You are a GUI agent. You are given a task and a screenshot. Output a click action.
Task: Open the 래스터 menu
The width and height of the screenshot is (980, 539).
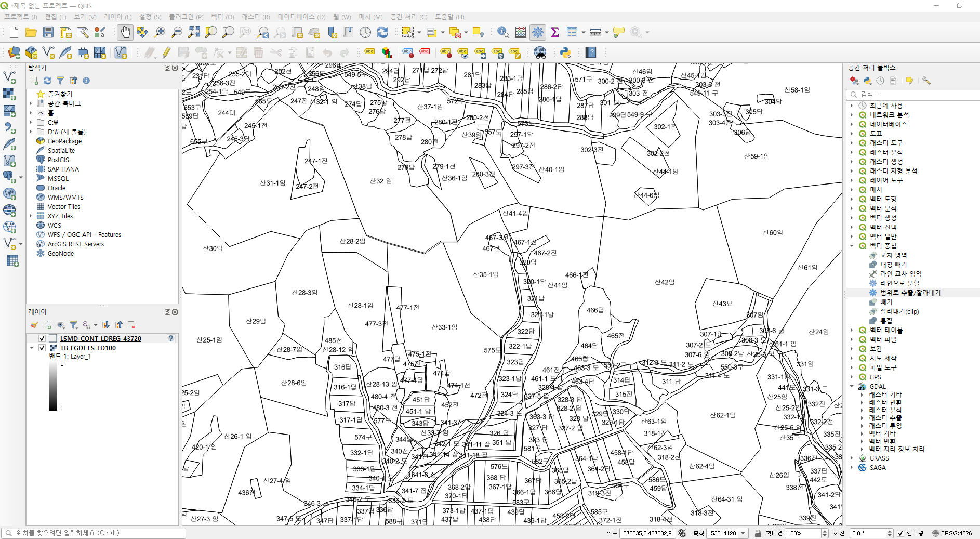pos(256,17)
